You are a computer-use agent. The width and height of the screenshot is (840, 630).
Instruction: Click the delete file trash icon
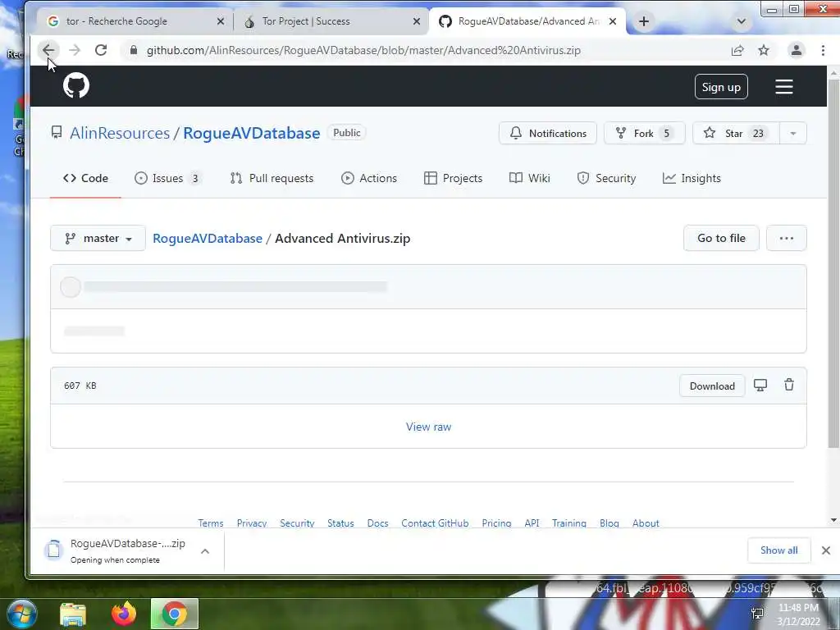pos(789,385)
